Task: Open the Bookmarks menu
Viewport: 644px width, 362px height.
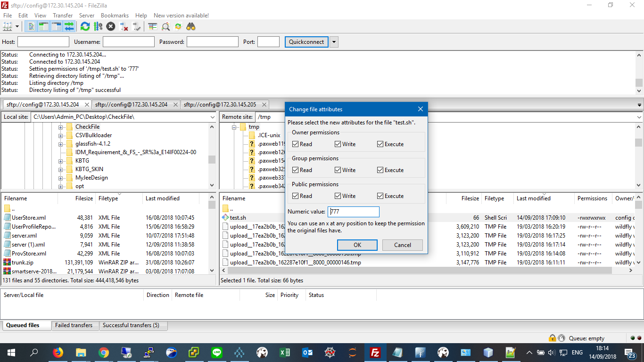Action: 115,16
